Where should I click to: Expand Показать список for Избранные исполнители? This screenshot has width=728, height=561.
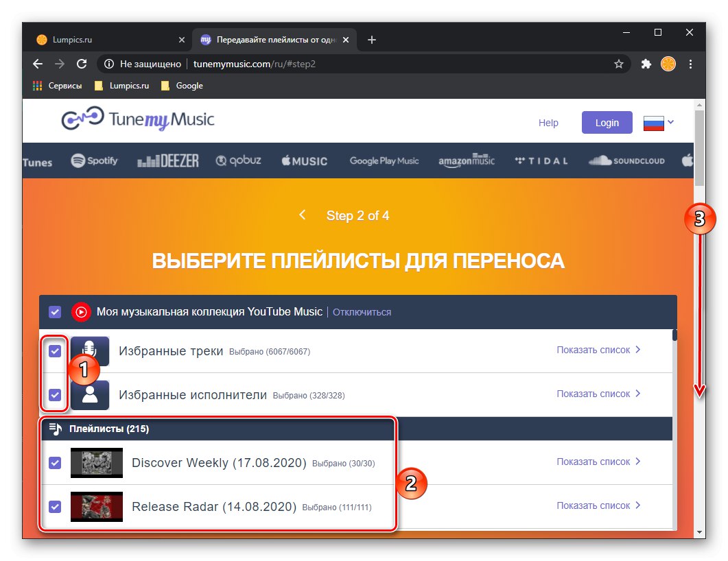click(598, 394)
